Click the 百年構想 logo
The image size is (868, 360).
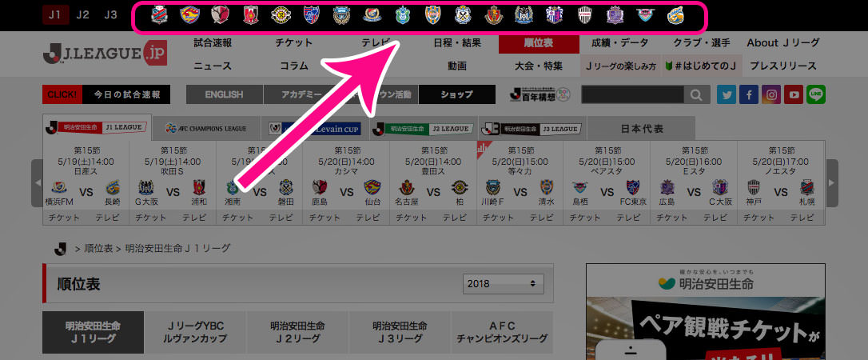tap(540, 94)
